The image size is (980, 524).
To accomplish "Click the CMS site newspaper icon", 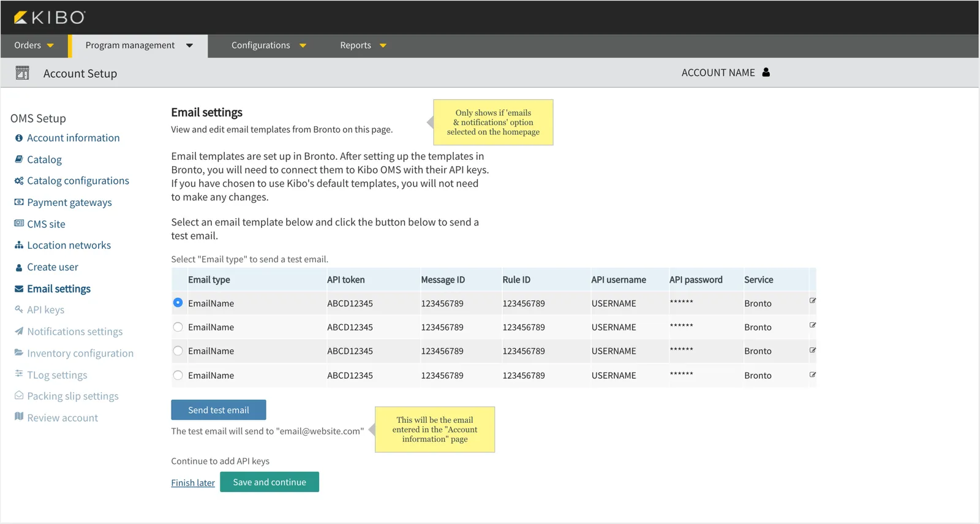I will (x=19, y=224).
